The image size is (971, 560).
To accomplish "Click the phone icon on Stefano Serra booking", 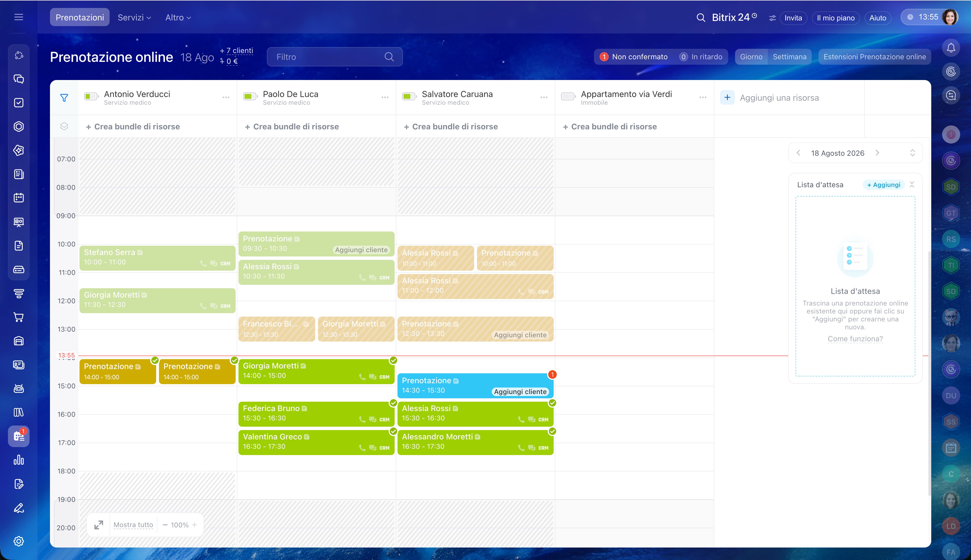I will click(203, 264).
